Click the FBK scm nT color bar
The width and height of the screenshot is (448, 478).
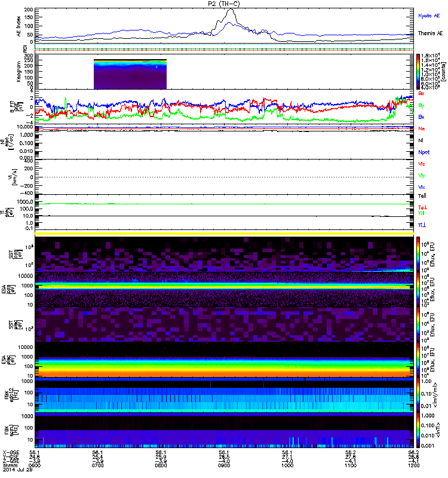[x=418, y=430]
